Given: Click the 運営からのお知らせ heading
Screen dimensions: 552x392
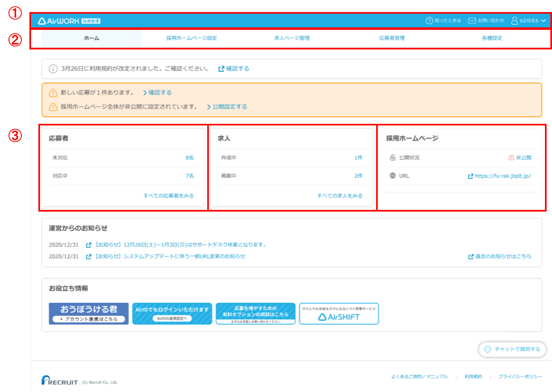Looking at the screenshot, I should pyautogui.click(x=78, y=228).
